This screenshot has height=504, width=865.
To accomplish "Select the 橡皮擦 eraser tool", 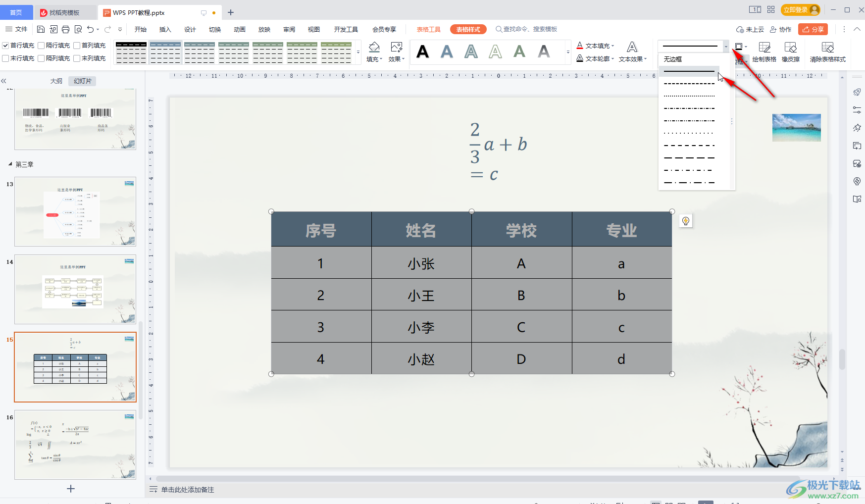I will coord(791,52).
